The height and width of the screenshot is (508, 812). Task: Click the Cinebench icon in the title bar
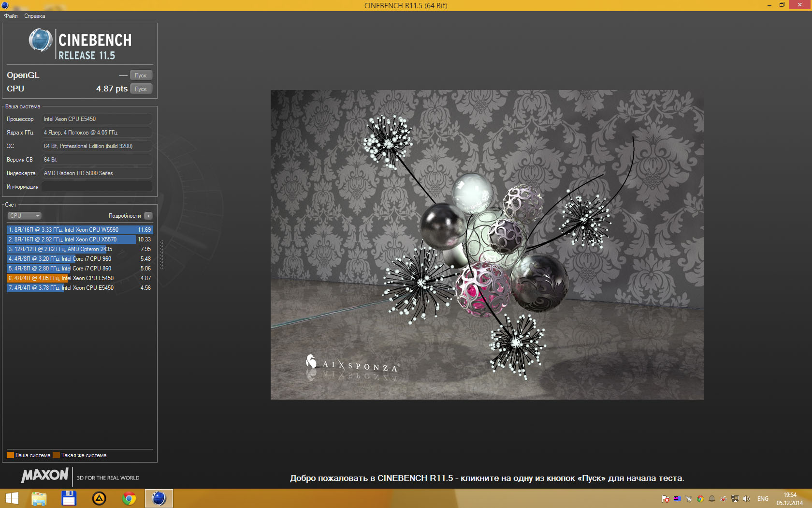pos(5,5)
